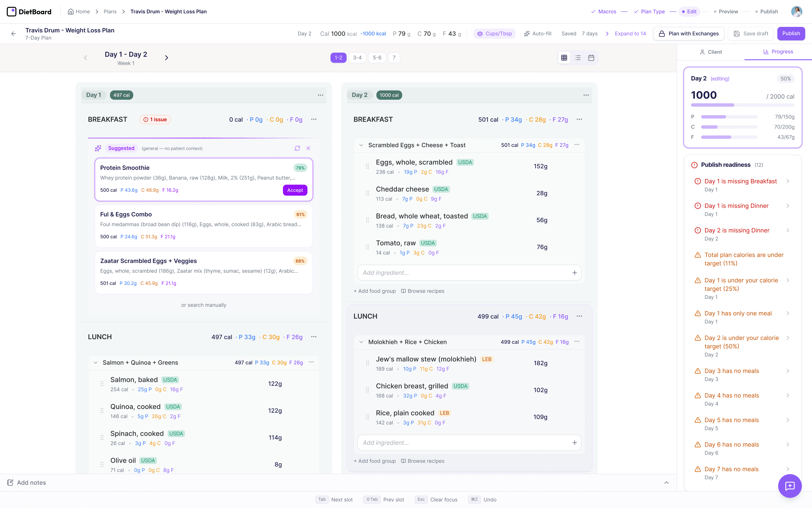Open Day 2 Lunch options menu

pyautogui.click(x=579, y=316)
